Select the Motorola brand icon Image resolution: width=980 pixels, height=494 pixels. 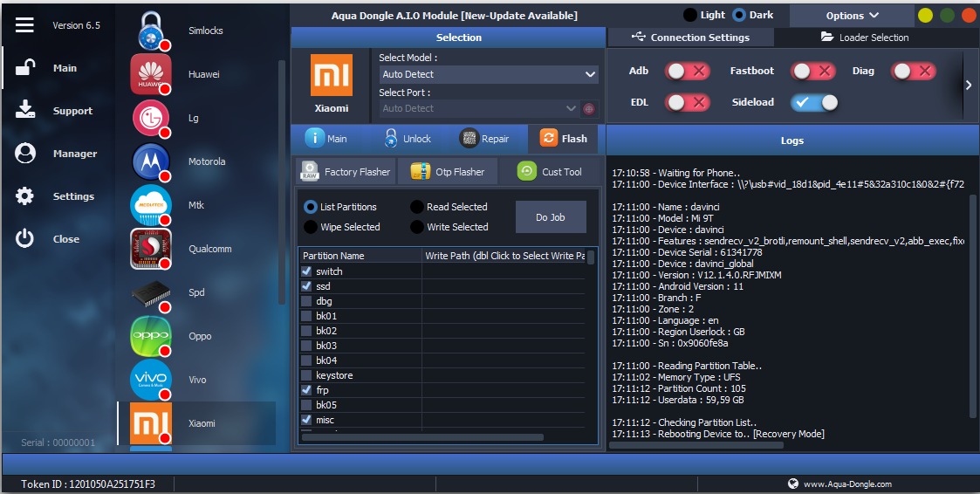click(x=151, y=161)
